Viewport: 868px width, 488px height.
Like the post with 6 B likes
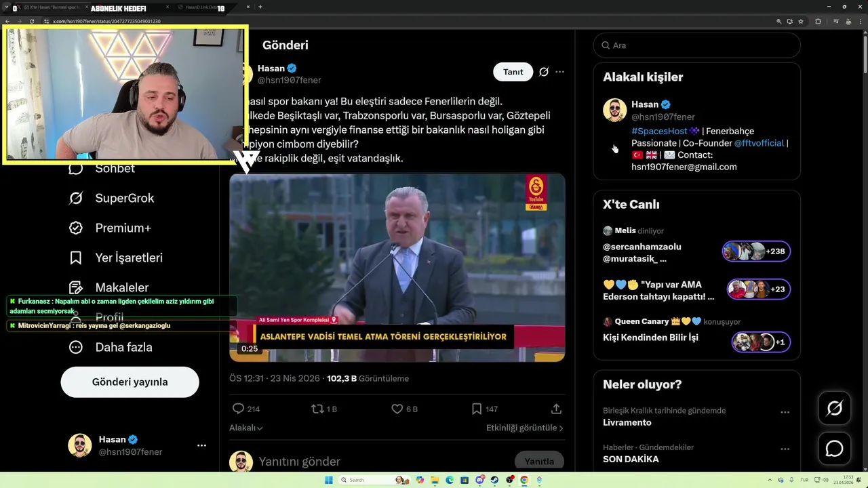coord(397,409)
